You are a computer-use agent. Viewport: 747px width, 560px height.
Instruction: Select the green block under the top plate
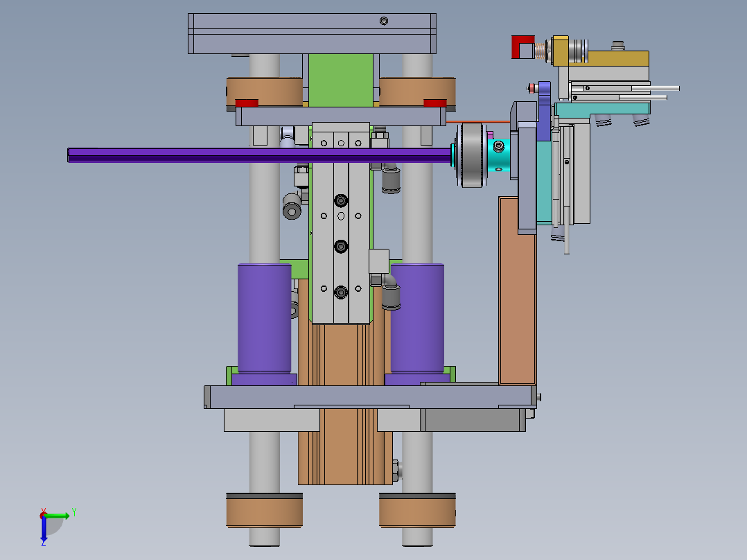[x=341, y=80]
